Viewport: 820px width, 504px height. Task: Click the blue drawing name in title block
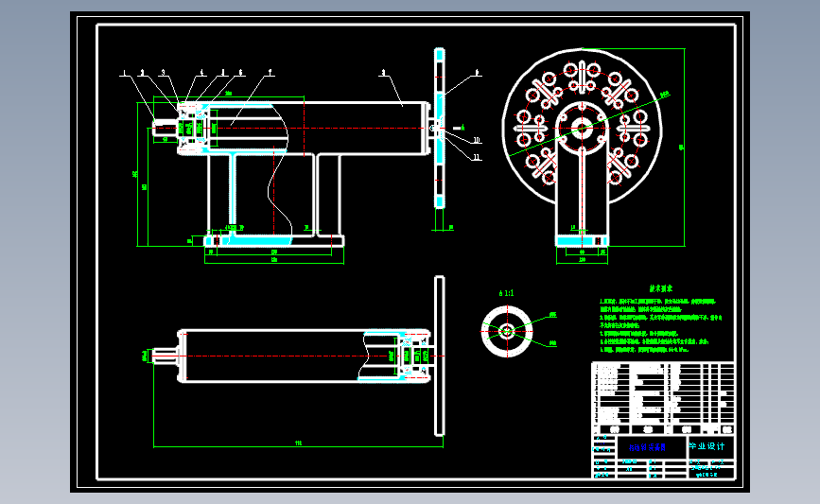click(647, 447)
